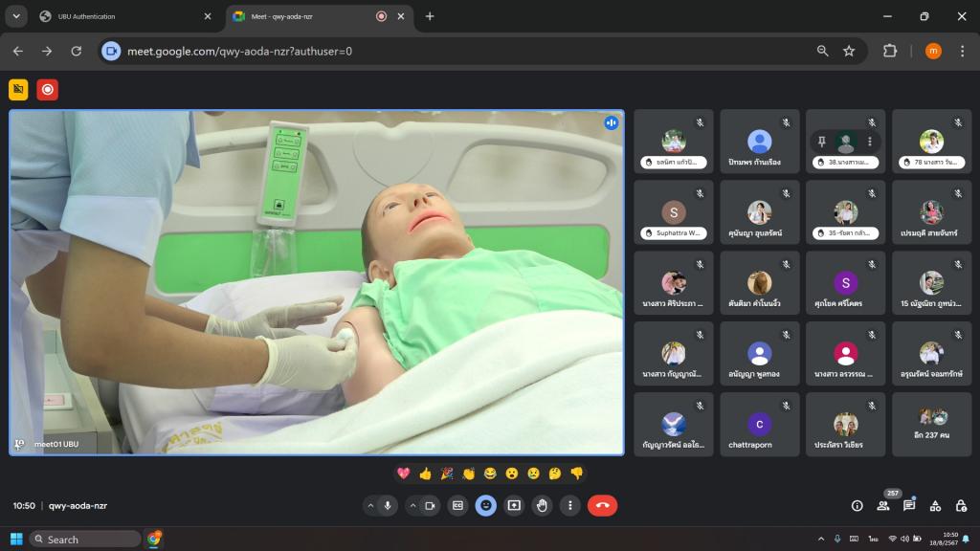The width and height of the screenshot is (980, 551).
Task: Toggle closed captions
Action: [x=458, y=505]
